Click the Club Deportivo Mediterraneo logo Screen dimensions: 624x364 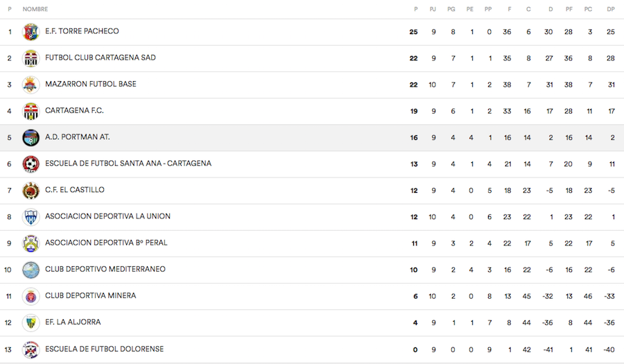pyautogui.click(x=31, y=270)
